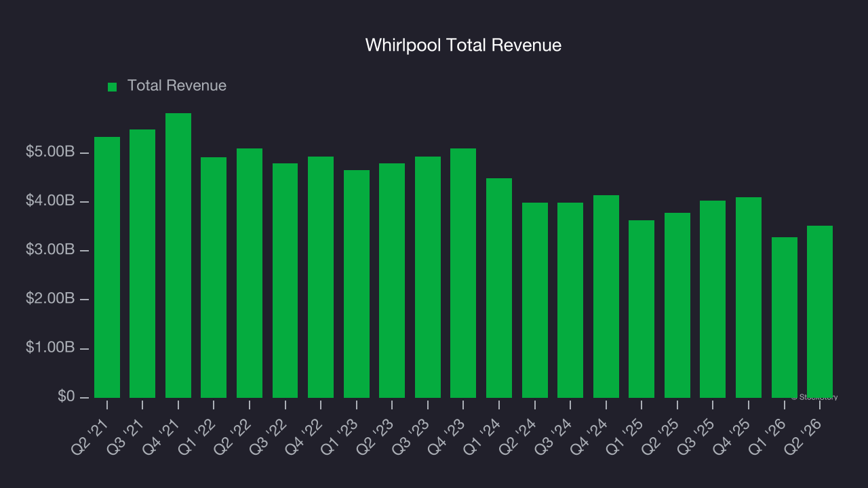Image resolution: width=868 pixels, height=488 pixels.
Task: Click the '$3.00B' y-axis label
Action: (50, 249)
